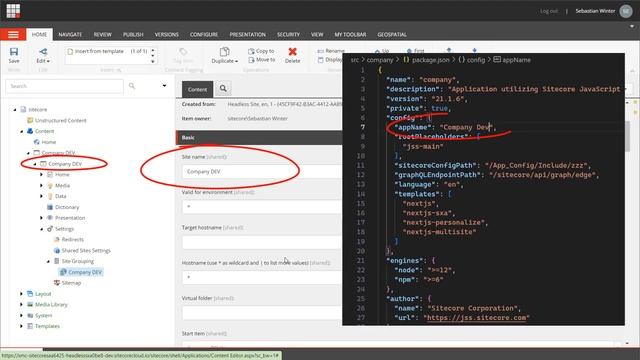This screenshot has width=640, height=360.
Task: Click the Hostname wildcard field
Action: [262, 278]
